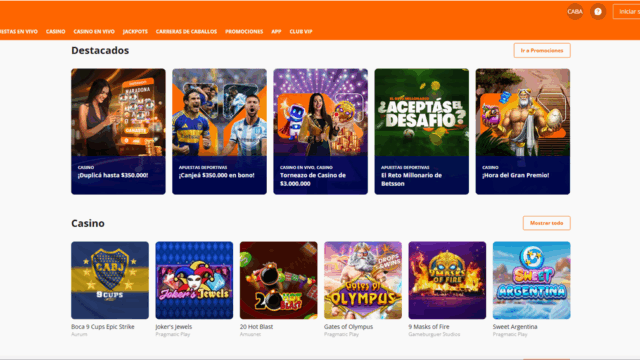This screenshot has height=360, width=640.
Task: Open Casino en Vivo section
Action: tap(94, 31)
